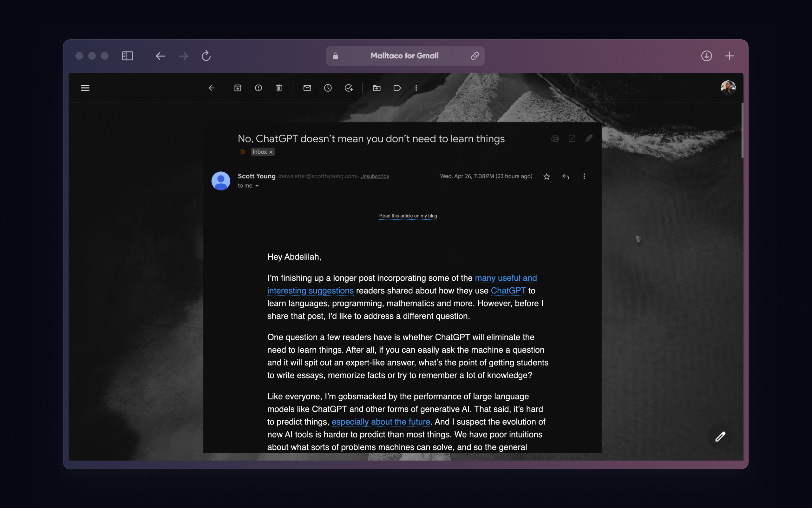The width and height of the screenshot is (812, 508).
Task: Open the browser downloads icon
Action: (x=707, y=56)
